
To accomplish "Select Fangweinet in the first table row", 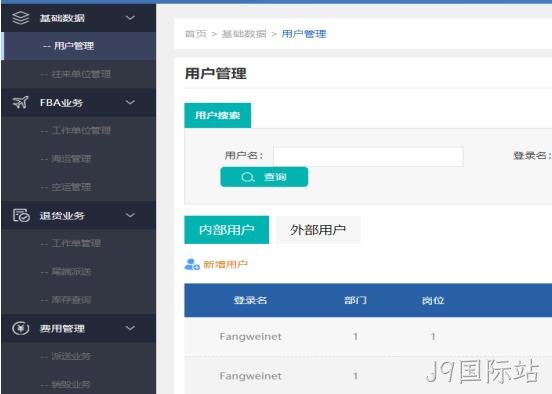I will [250, 337].
